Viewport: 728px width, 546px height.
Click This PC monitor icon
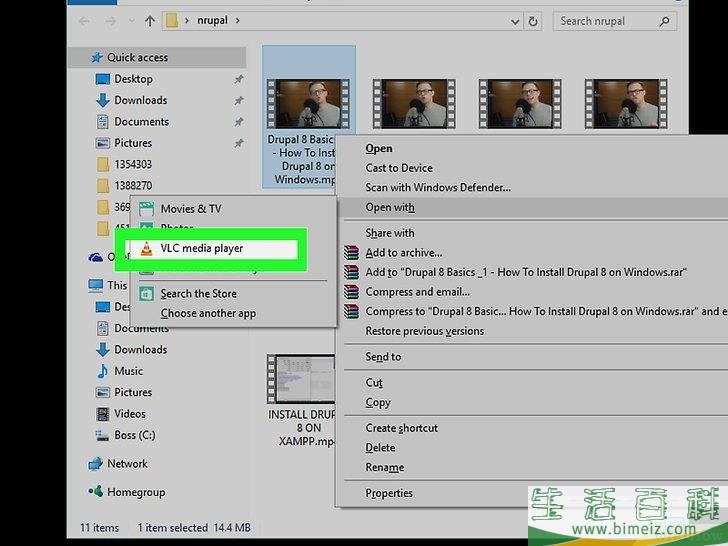[x=96, y=286]
